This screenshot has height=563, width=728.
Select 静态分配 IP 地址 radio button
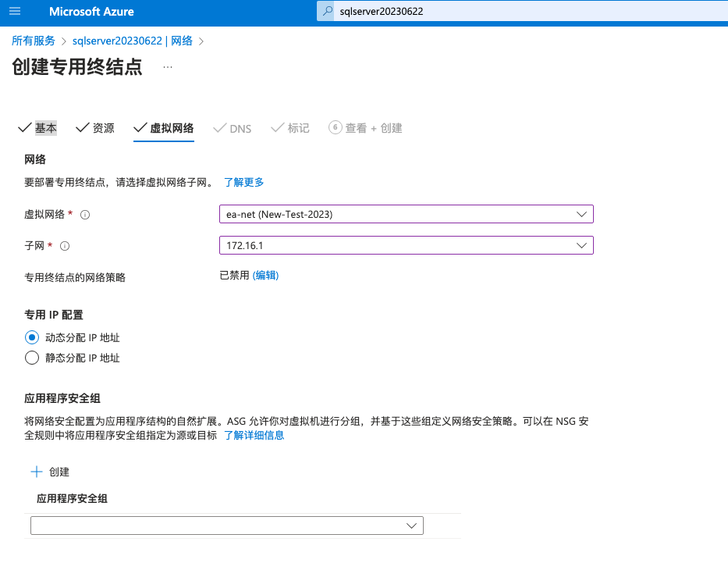pyautogui.click(x=32, y=358)
